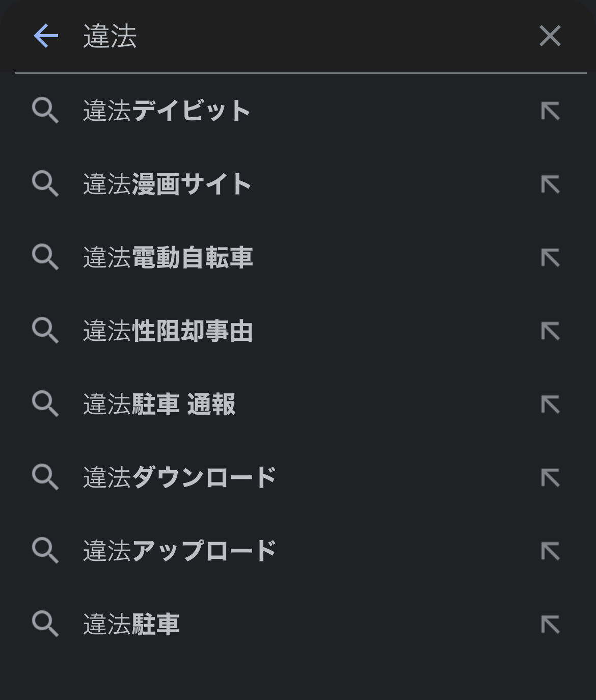
Task: Tap the arrow next to 違法ダウンロード
Action: point(550,478)
